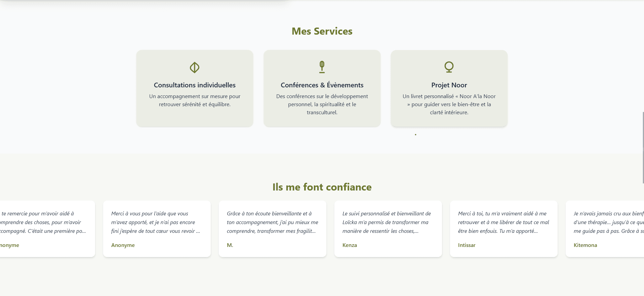Click the 'Noor A'la Noor' livret description

tap(449, 104)
